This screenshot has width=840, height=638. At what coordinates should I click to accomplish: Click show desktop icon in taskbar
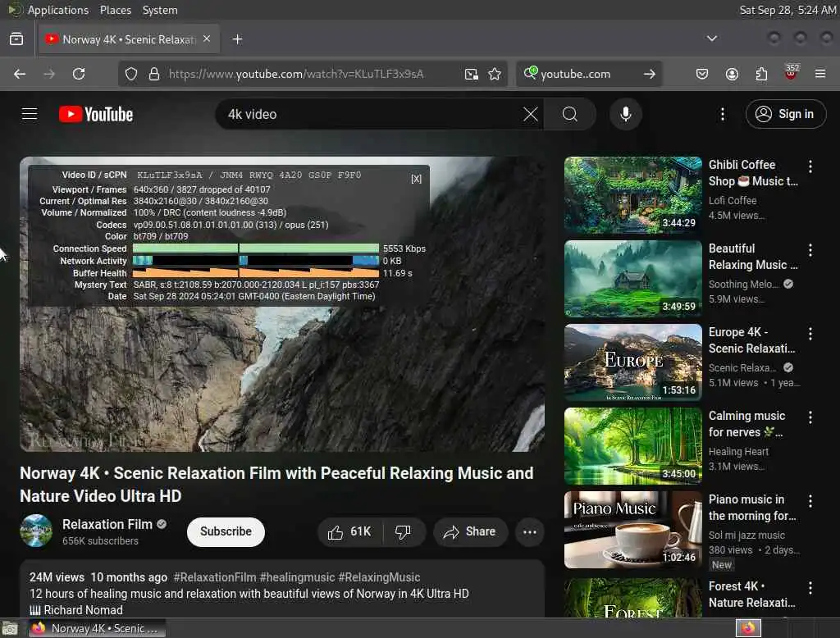tap(10, 628)
